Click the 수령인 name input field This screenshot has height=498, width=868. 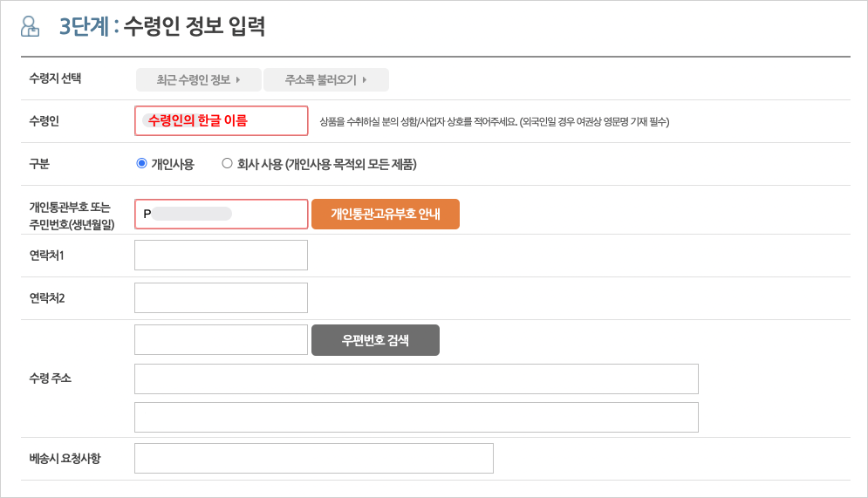222,120
